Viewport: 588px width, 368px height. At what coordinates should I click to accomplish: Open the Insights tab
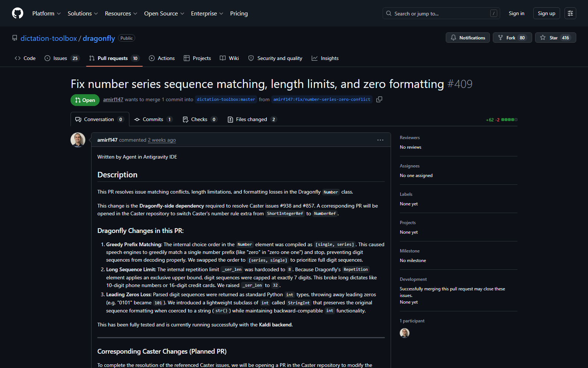[325, 58]
